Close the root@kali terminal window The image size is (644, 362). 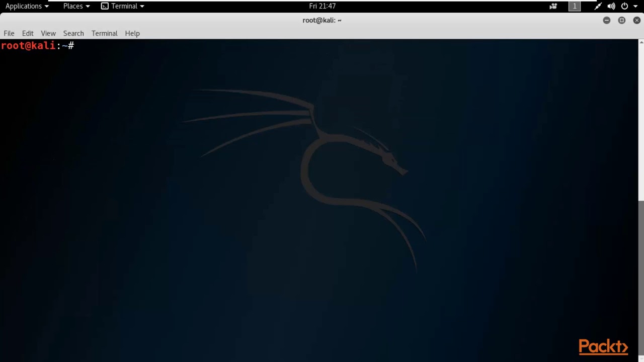point(637,20)
